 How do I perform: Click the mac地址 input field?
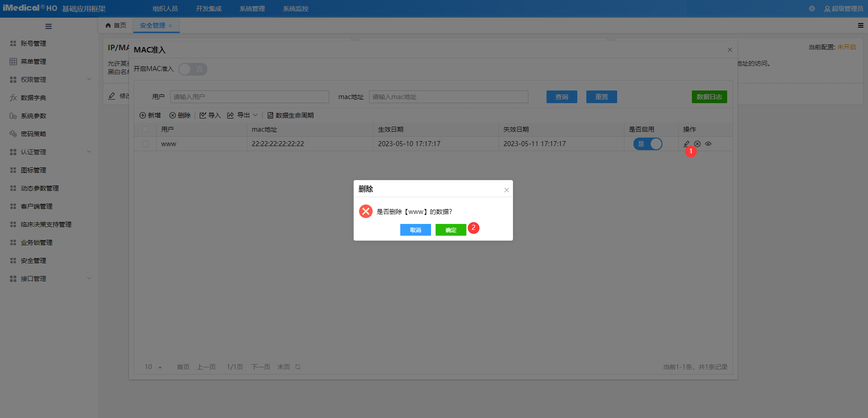click(x=448, y=97)
